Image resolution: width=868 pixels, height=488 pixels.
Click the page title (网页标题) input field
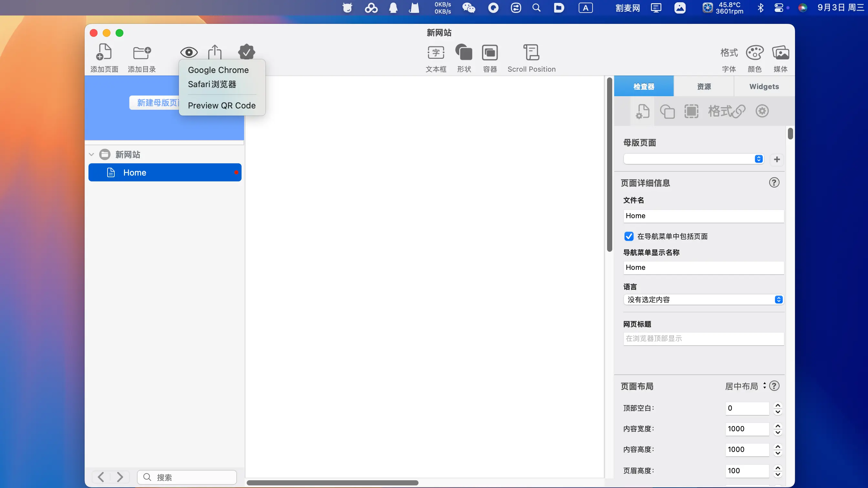[x=704, y=339]
